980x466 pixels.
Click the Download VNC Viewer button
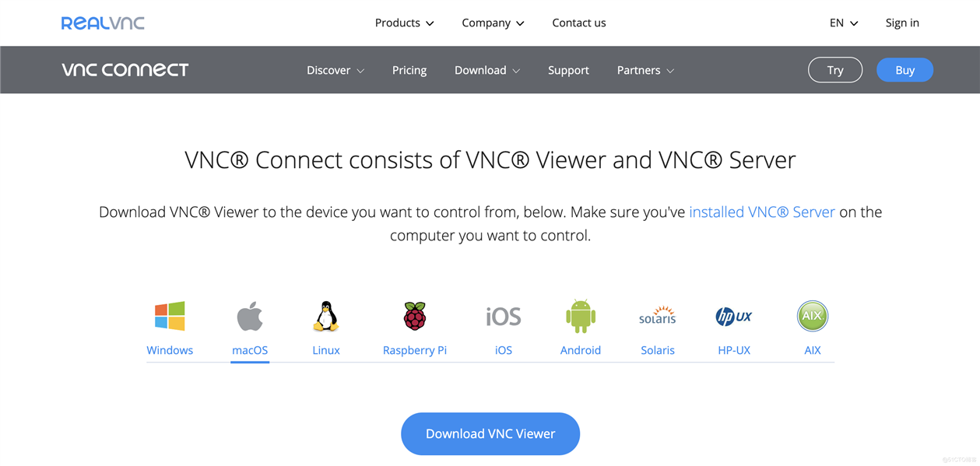(490, 434)
